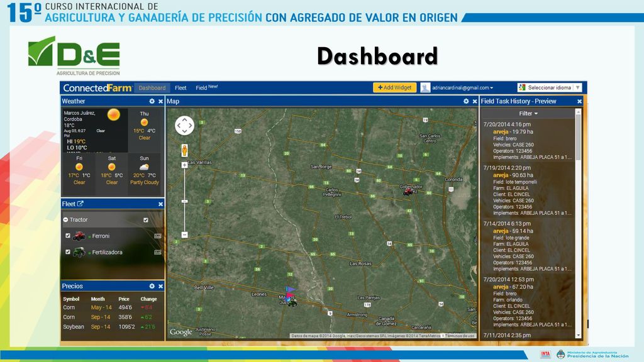
Task: Open the Weather widget settings gear
Action: 152,101
